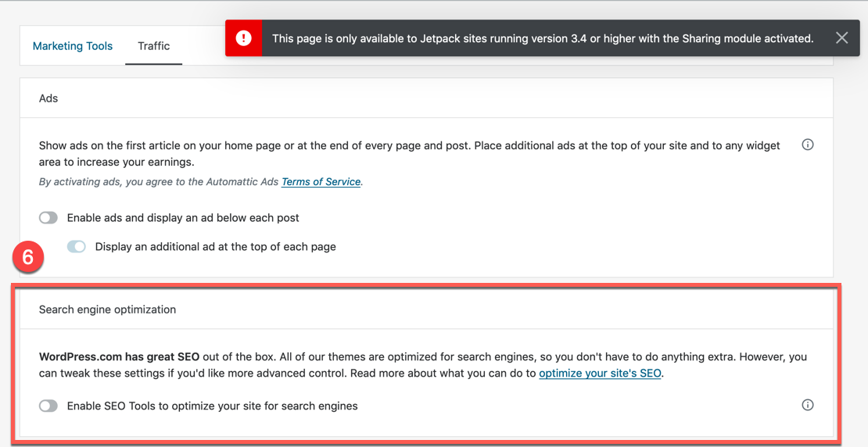Click the italic 'By activating ads' disclaimer
Image resolution: width=868 pixels, height=447 pixels.
(x=160, y=182)
